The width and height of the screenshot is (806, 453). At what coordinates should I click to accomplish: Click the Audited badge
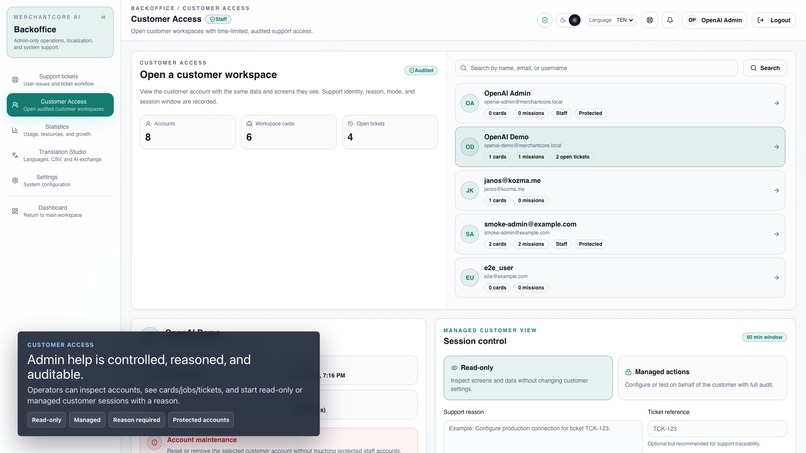[x=420, y=70]
